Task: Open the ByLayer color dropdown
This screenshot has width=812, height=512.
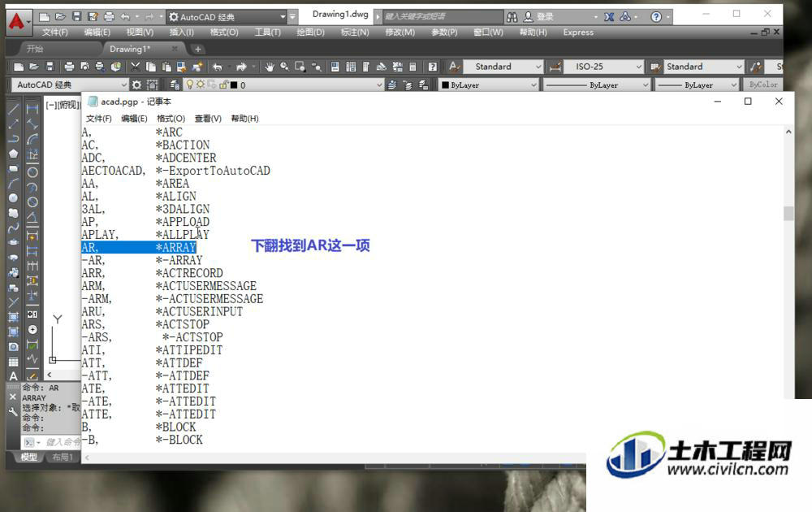Action: coord(533,85)
